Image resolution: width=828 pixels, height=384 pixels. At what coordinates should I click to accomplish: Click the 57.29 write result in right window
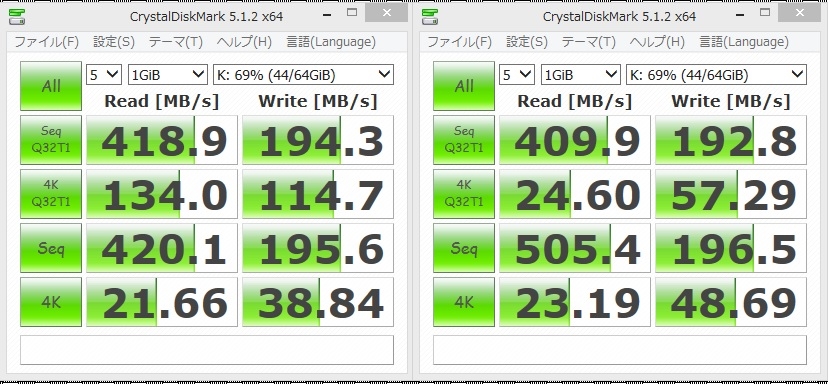pyautogui.click(x=731, y=194)
